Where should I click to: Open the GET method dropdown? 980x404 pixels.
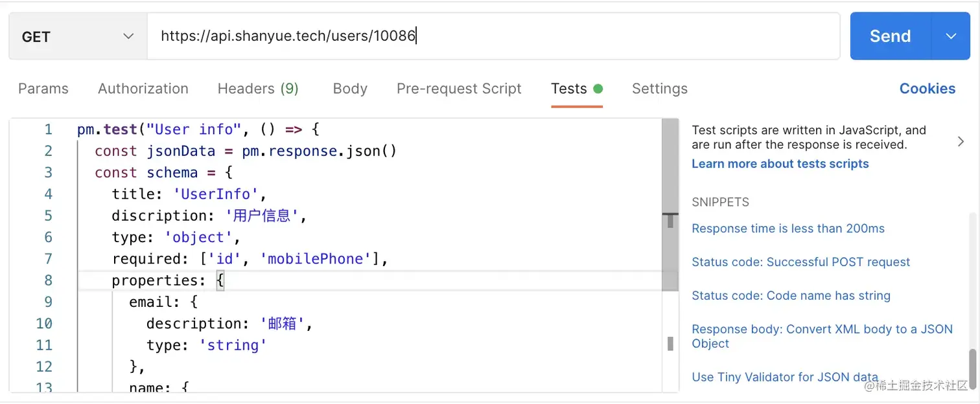coord(78,37)
